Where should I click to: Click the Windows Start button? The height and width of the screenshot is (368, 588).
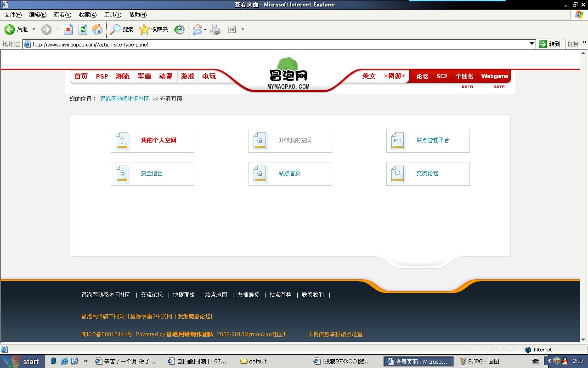point(23,361)
